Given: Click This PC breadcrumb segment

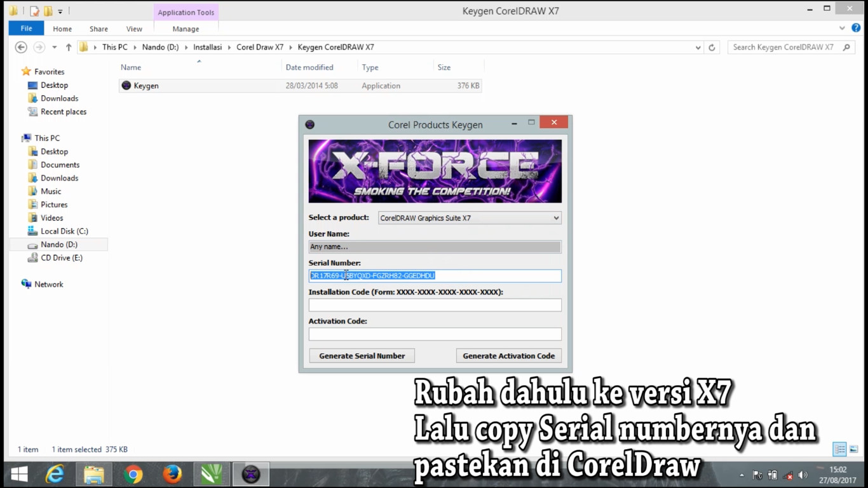Looking at the screenshot, I should (114, 47).
